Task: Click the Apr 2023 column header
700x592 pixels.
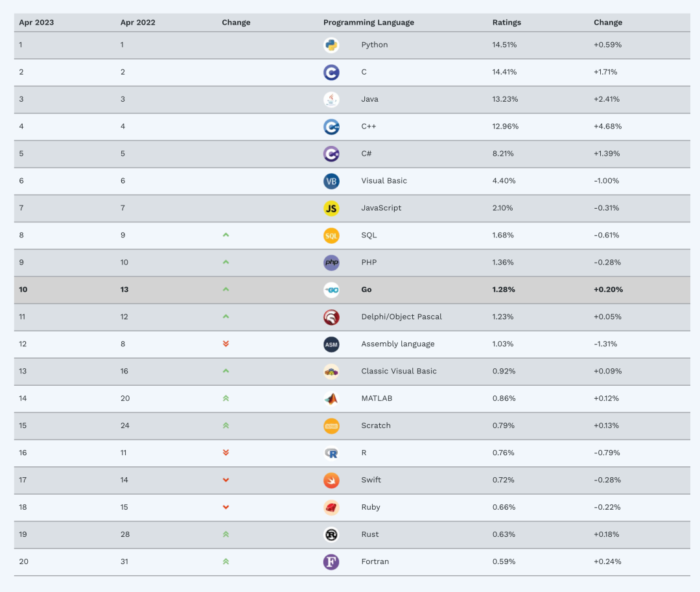Action: tap(36, 23)
